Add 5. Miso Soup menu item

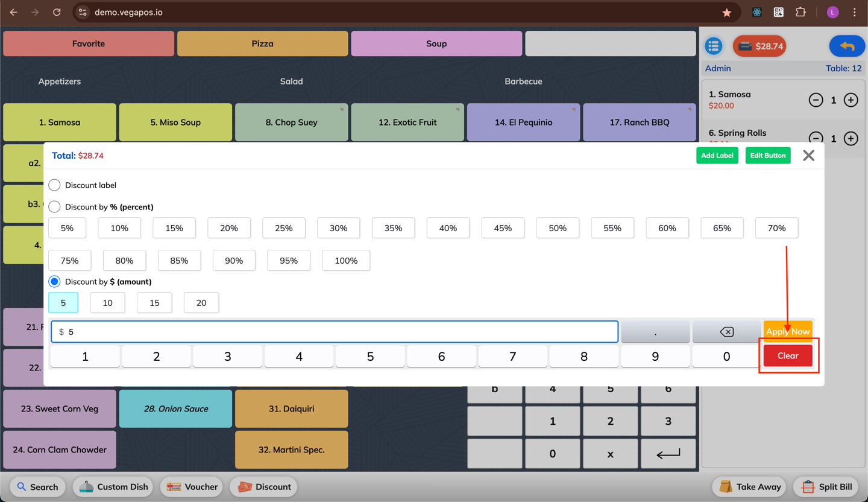click(175, 122)
